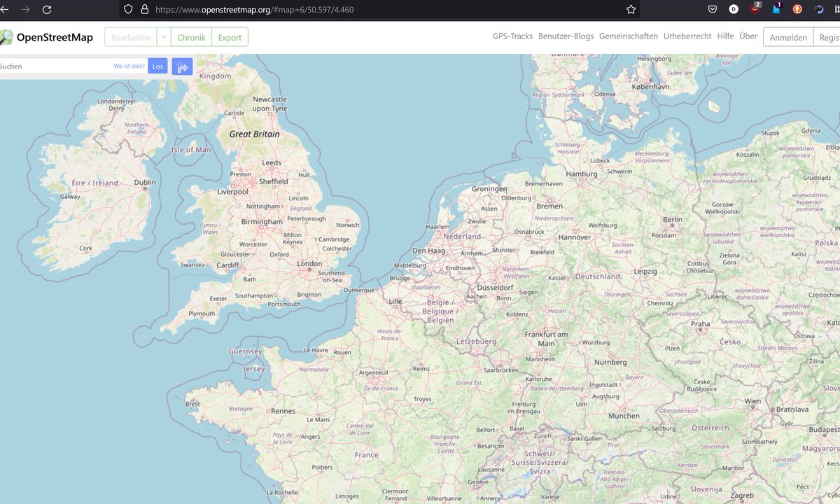Screen dimensions: 840x504
Task: Open the Gemeinschaften menu item
Action: (x=629, y=36)
